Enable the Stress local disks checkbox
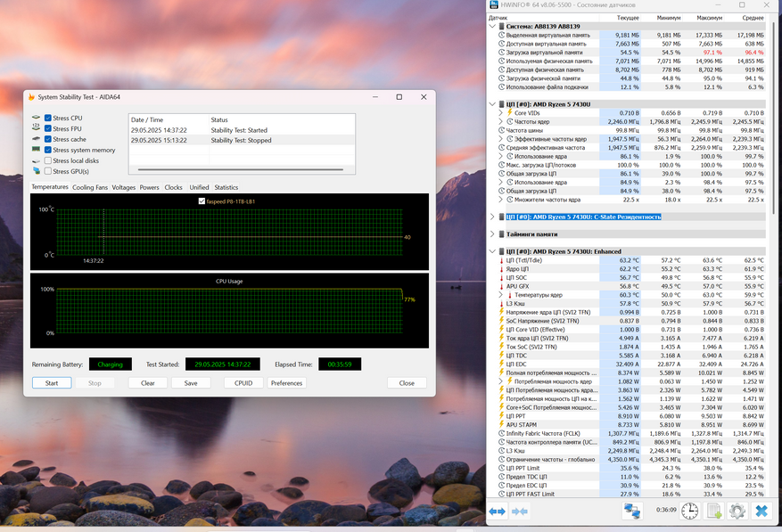 [48, 160]
